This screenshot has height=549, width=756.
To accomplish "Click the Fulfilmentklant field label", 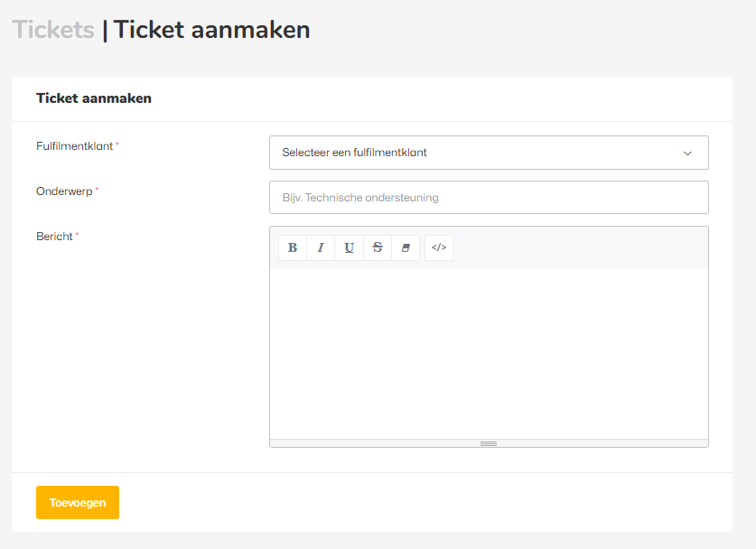I will point(75,145).
